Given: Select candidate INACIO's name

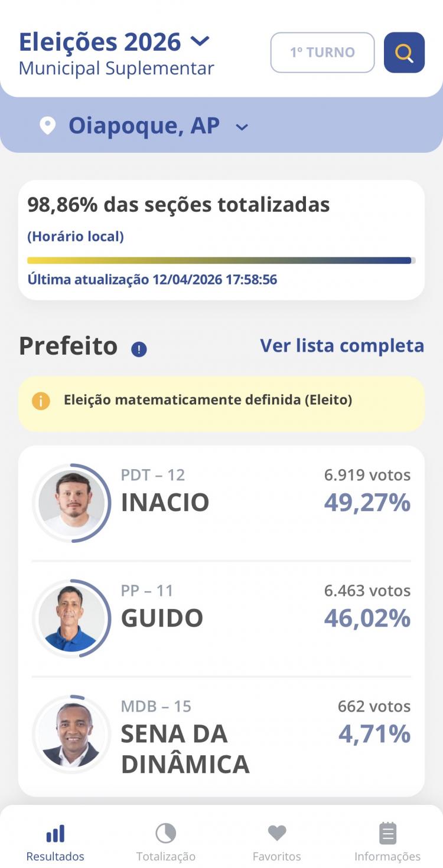Looking at the screenshot, I should click(165, 502).
